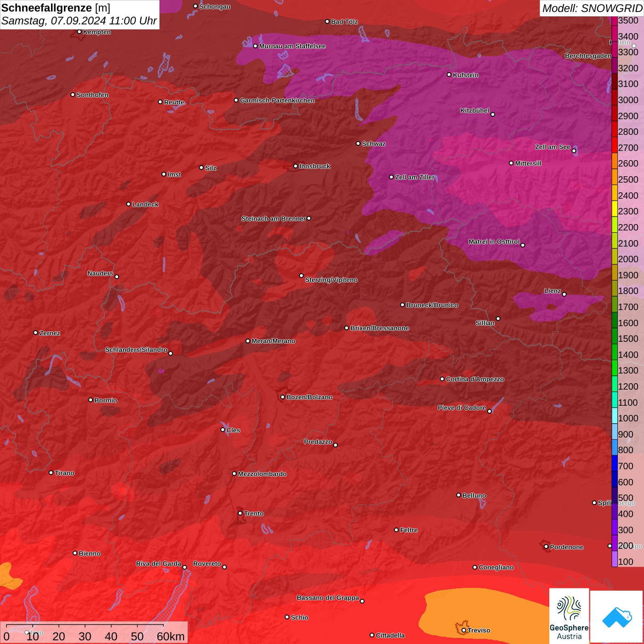Click the Tirano label
Screen dimensions: 644x644
pos(64,473)
